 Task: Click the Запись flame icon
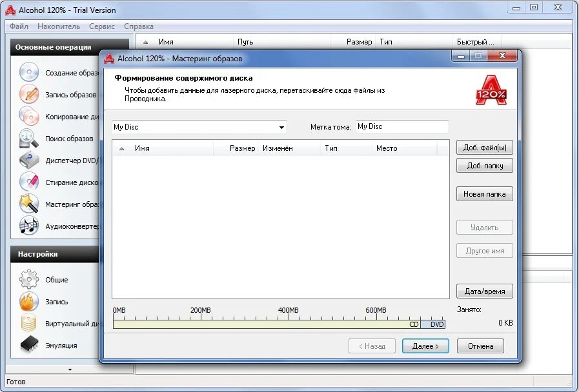point(29,301)
